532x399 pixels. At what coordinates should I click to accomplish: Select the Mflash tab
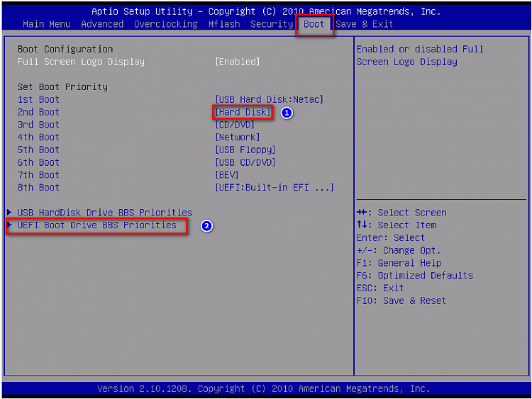[x=224, y=24]
